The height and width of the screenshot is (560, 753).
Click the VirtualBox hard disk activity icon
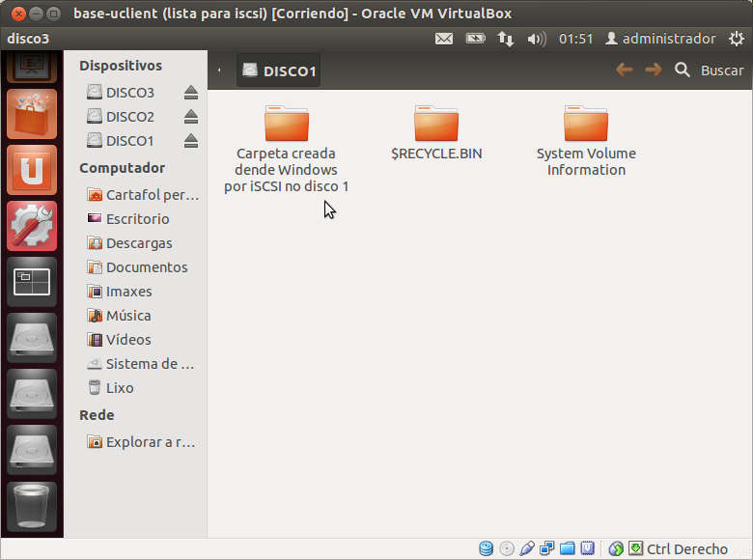(486, 548)
